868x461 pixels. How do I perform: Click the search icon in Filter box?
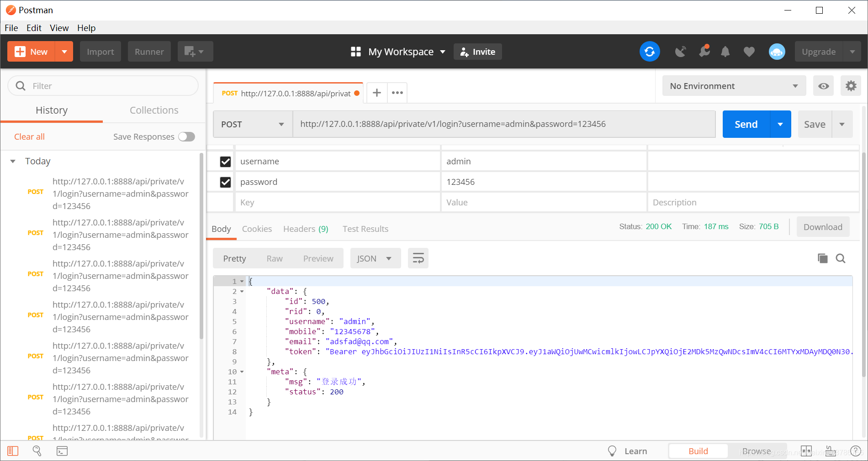tap(21, 86)
